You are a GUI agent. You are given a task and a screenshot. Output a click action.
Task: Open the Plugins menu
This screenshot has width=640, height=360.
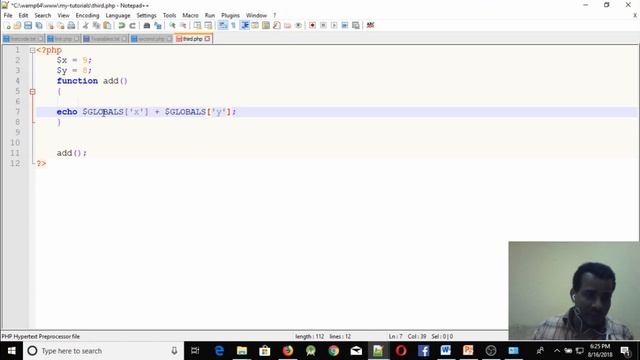point(230,15)
